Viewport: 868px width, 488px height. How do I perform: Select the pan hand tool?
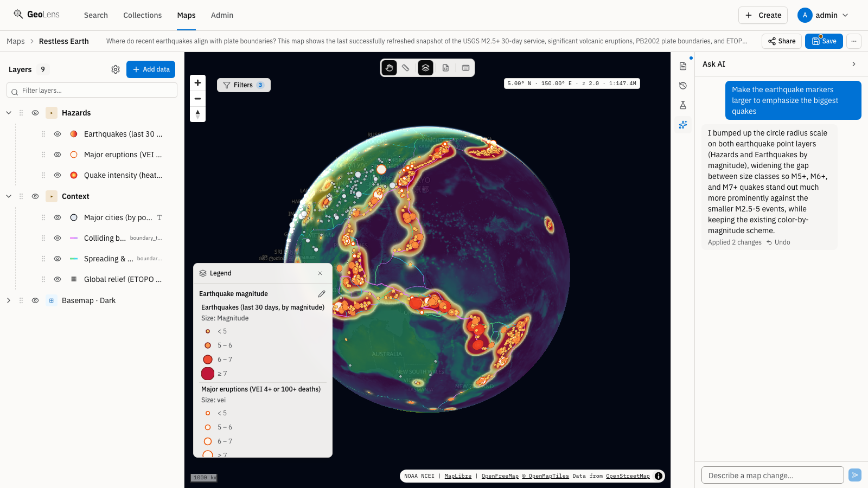[389, 68]
